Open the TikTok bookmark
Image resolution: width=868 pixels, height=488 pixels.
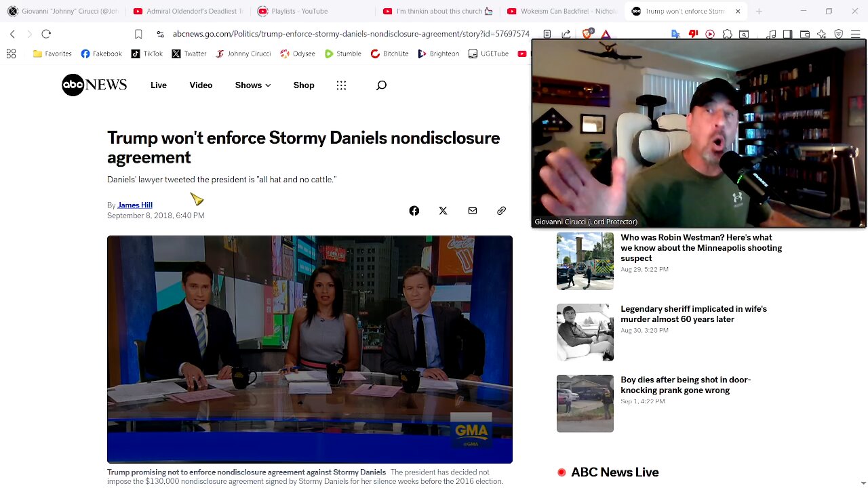click(147, 54)
